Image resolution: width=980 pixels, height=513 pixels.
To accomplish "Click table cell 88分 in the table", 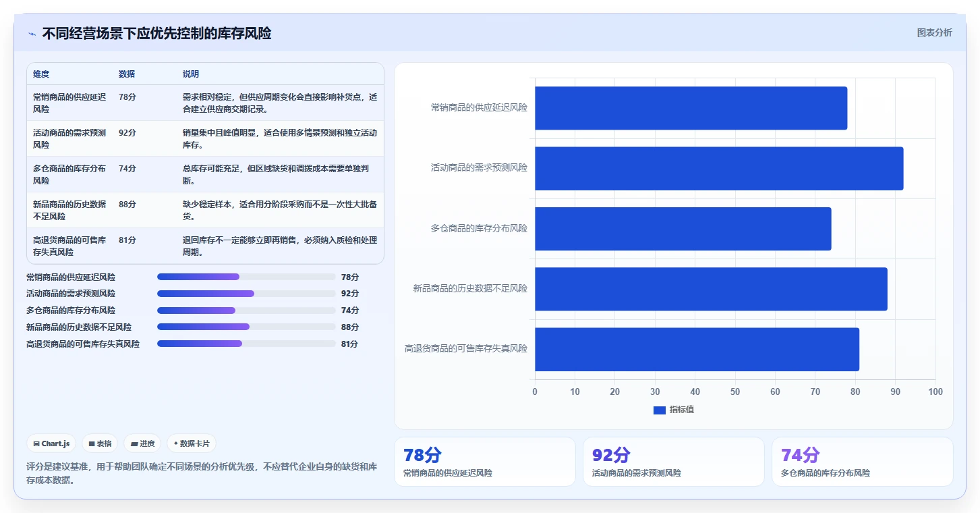I will [x=127, y=205].
